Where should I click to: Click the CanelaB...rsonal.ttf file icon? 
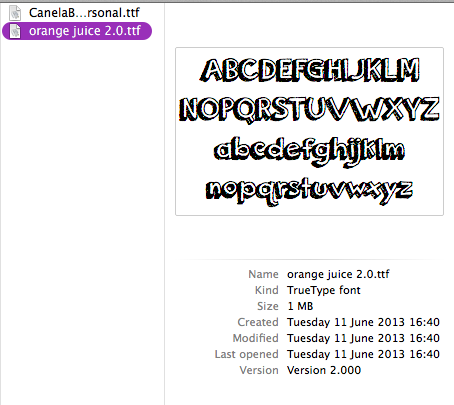pos(15,13)
